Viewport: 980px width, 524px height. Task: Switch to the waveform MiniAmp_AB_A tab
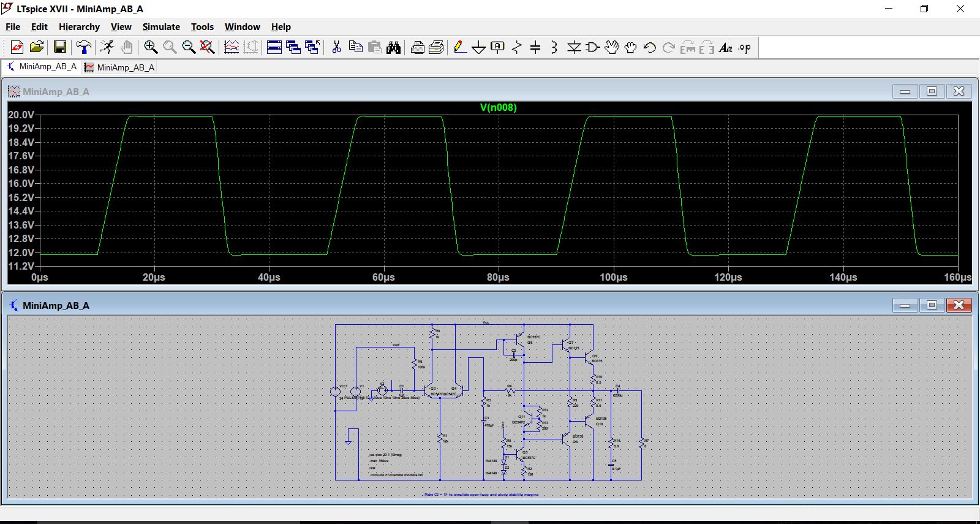[x=119, y=67]
